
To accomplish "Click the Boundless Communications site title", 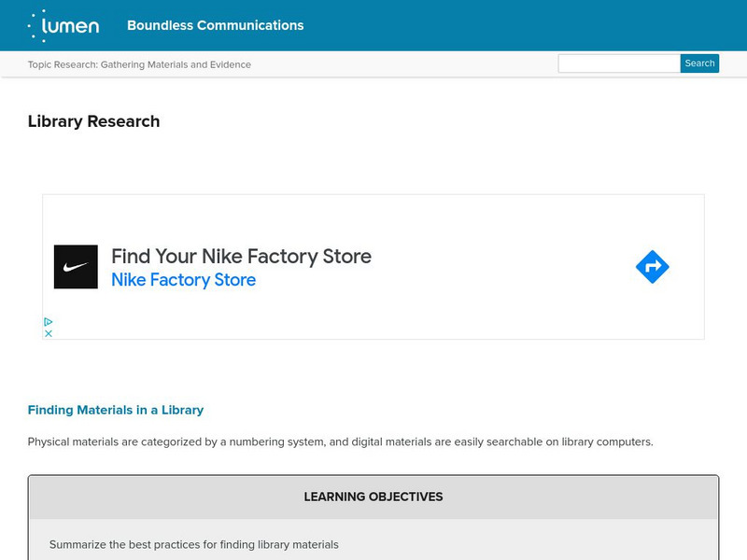I will (215, 25).
